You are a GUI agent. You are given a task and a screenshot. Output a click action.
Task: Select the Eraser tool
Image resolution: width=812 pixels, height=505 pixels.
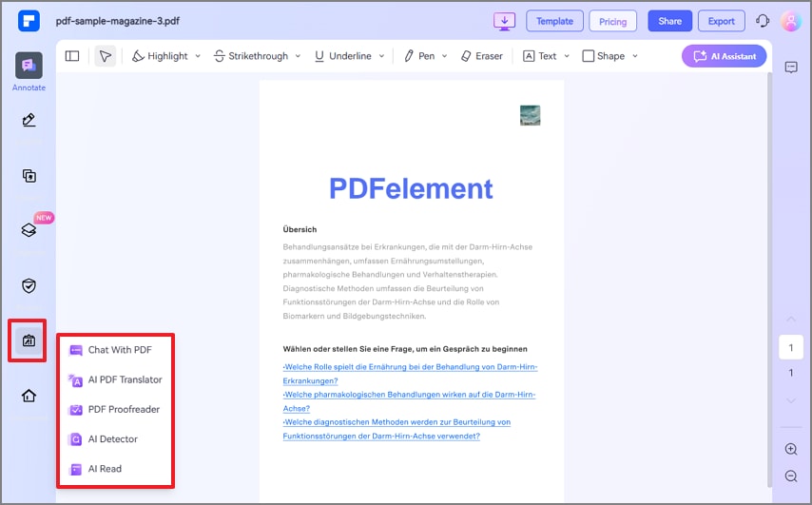point(482,56)
